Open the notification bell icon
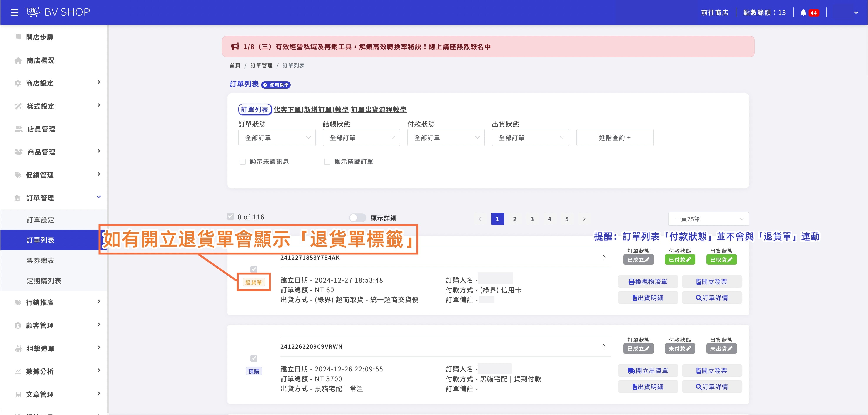Screen dimensions: 868x415 (x=803, y=12)
